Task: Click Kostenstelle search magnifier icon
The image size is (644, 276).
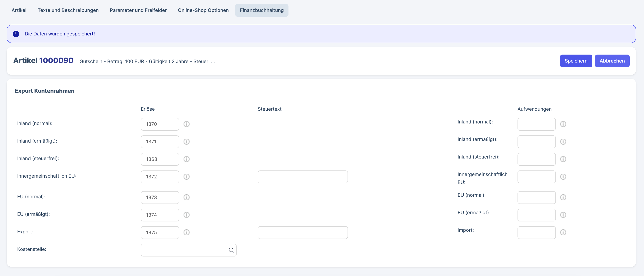Action: coord(231,250)
